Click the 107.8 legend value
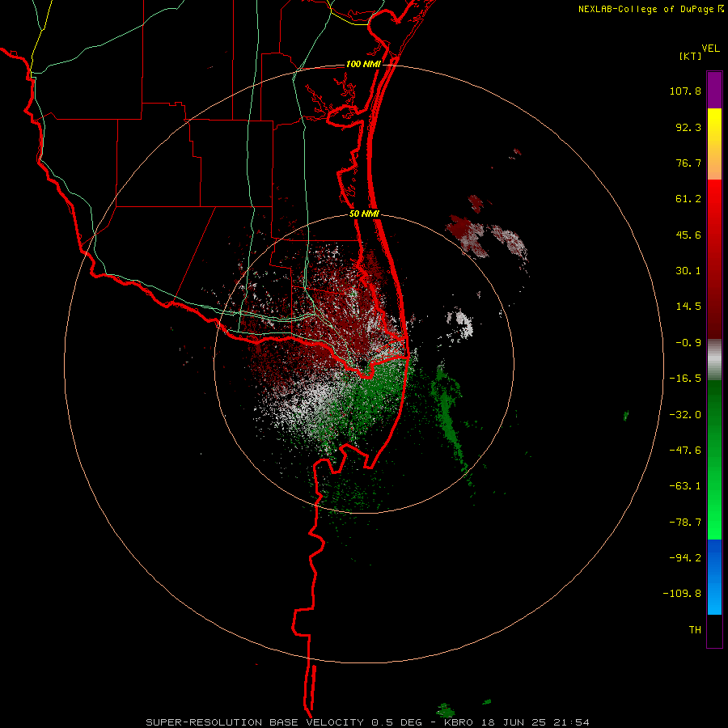The width and height of the screenshot is (728, 728). click(685, 91)
